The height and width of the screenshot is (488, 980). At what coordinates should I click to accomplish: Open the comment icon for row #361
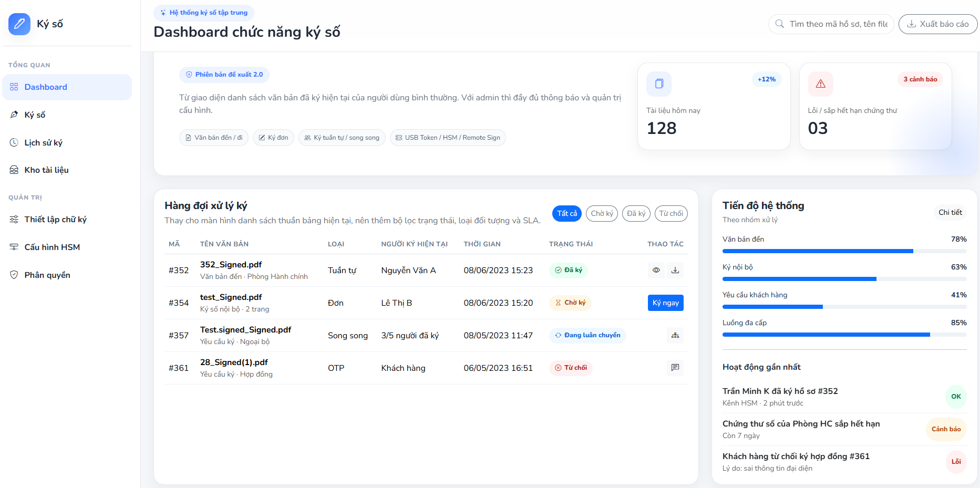click(x=675, y=368)
